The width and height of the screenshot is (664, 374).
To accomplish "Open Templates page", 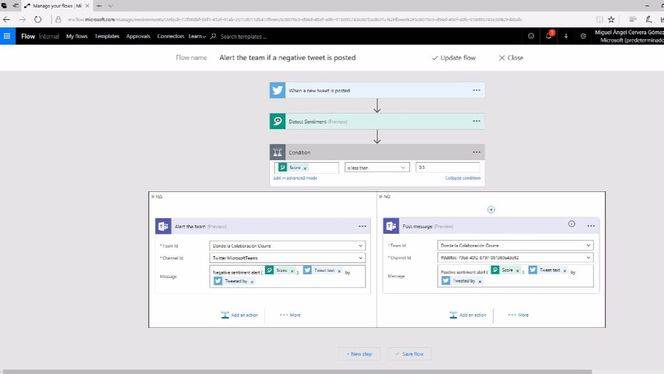I will (107, 36).
